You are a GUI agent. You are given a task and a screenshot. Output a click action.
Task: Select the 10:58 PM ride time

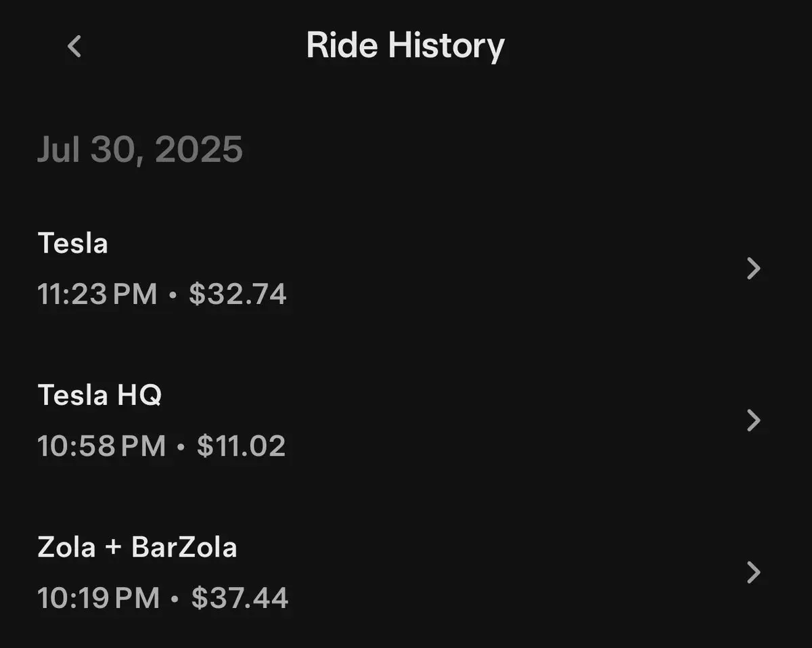click(101, 446)
